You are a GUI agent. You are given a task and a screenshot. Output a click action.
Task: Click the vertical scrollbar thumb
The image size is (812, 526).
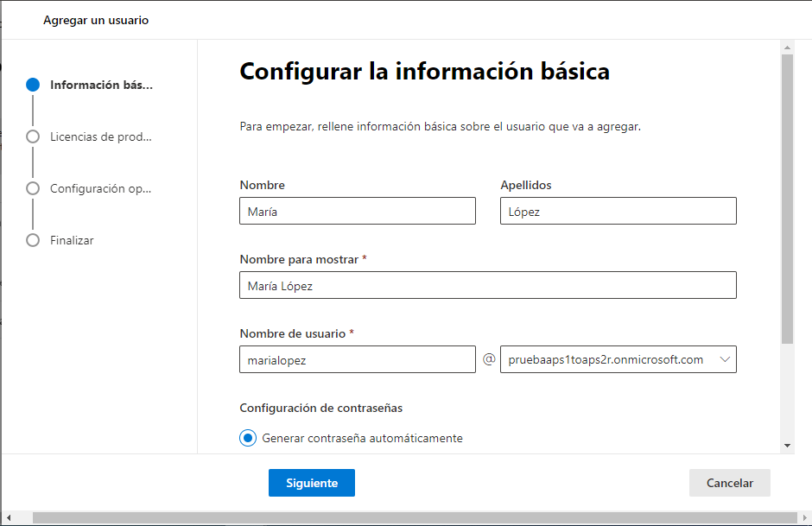[x=787, y=199]
